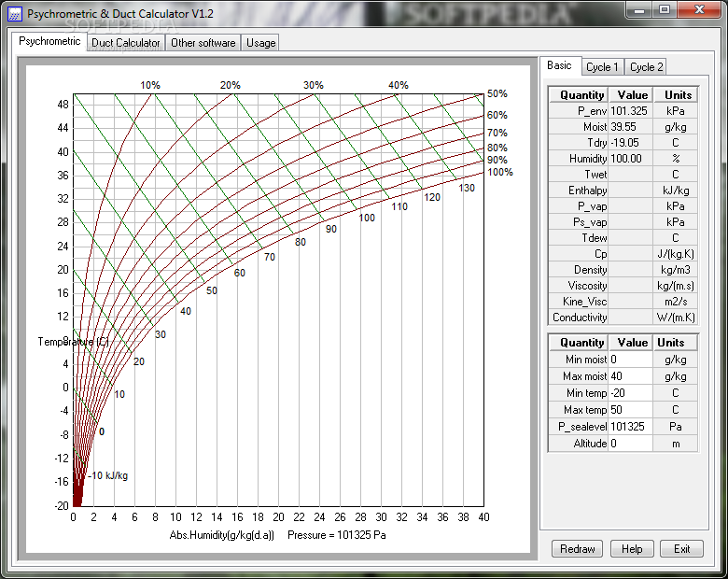The image size is (728, 579).
Task: Click the empty Viscosity value cell
Action: click(x=630, y=286)
